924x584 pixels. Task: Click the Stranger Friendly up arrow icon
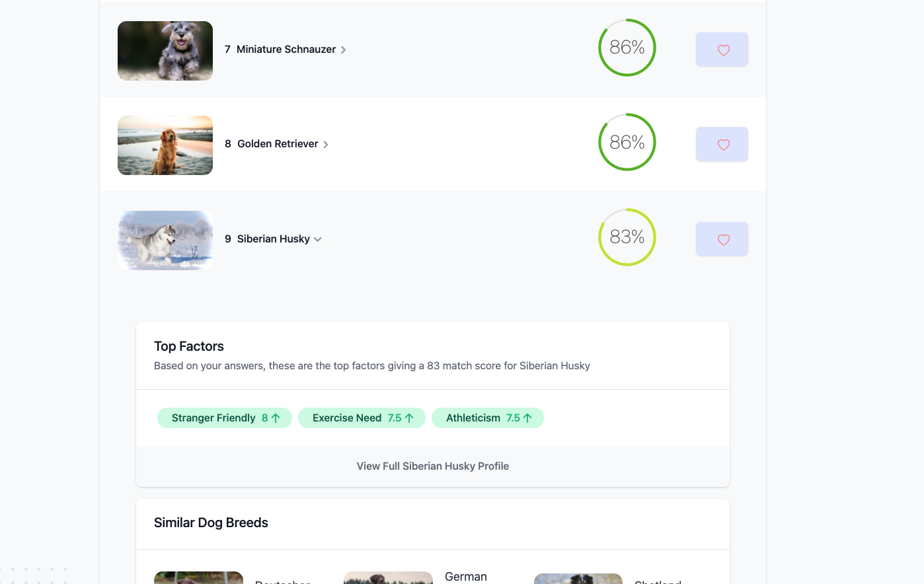coord(276,418)
